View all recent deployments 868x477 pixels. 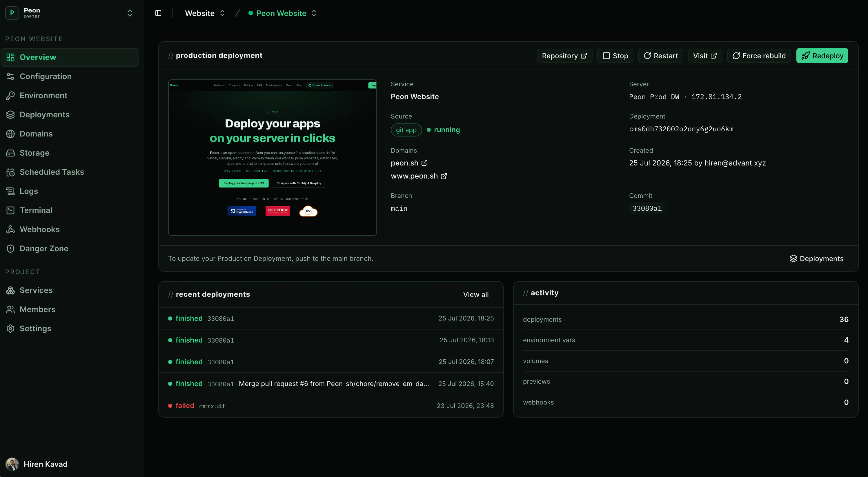pyautogui.click(x=476, y=295)
